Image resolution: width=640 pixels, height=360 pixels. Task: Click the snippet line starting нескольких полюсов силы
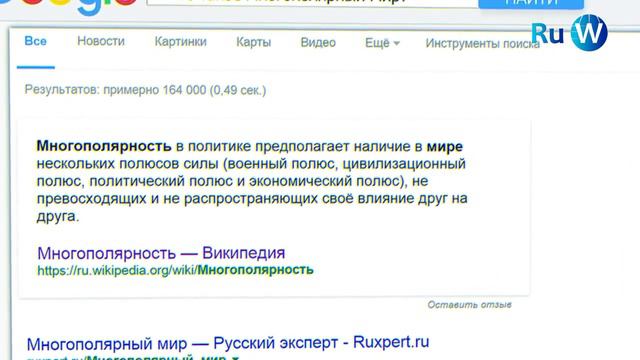[x=251, y=164]
